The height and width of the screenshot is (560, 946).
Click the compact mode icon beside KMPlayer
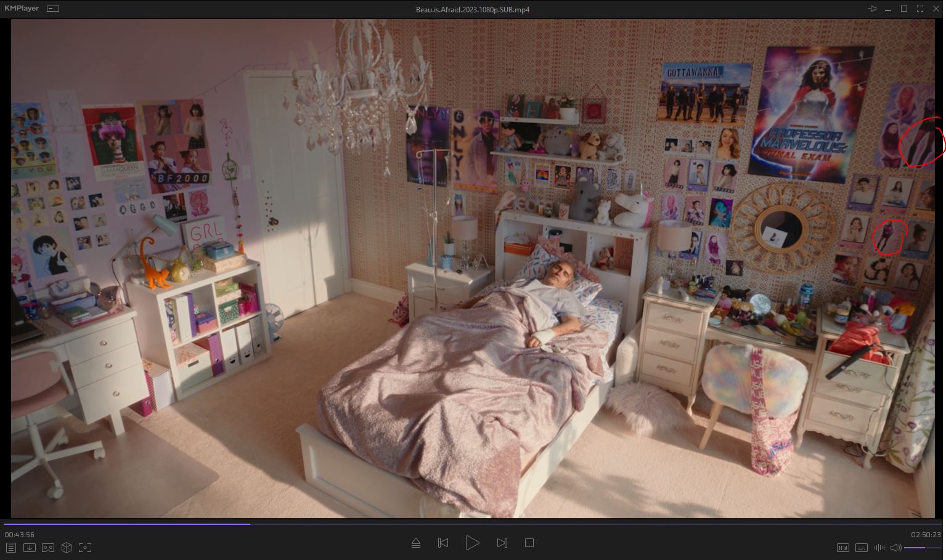53,9
